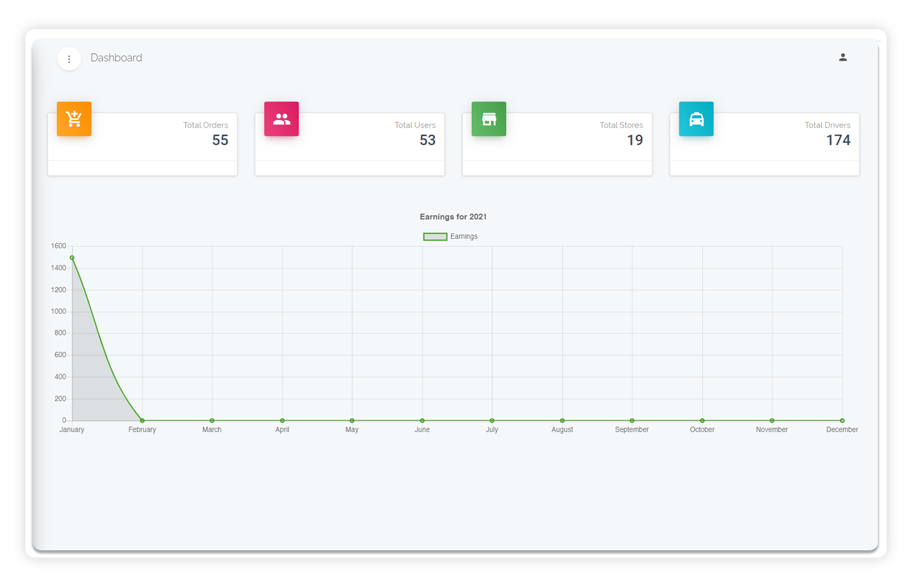Select the January data point on chart

pos(72,257)
